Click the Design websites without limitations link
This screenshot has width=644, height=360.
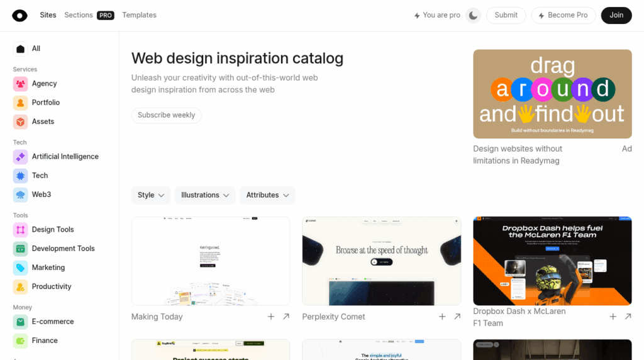(x=518, y=155)
